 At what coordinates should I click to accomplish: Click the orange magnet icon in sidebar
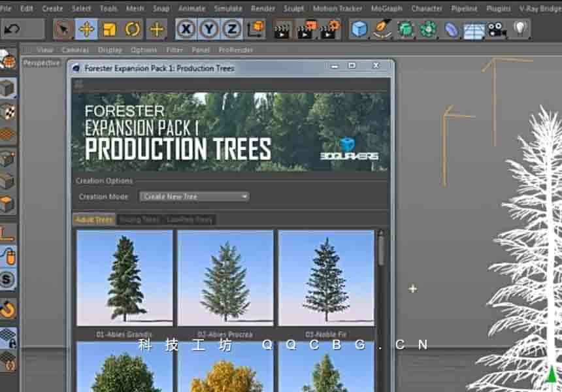pyautogui.click(x=8, y=310)
